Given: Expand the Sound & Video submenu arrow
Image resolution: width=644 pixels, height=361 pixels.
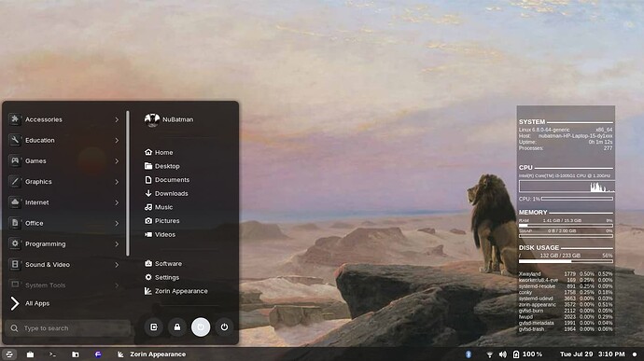Looking at the screenshot, I should tap(117, 265).
